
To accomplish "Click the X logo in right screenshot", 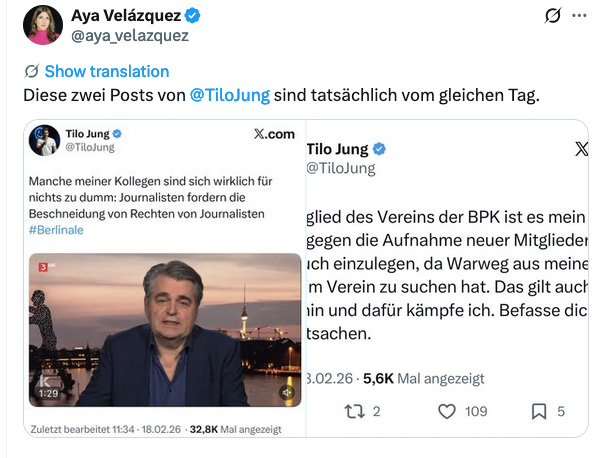I will (582, 149).
